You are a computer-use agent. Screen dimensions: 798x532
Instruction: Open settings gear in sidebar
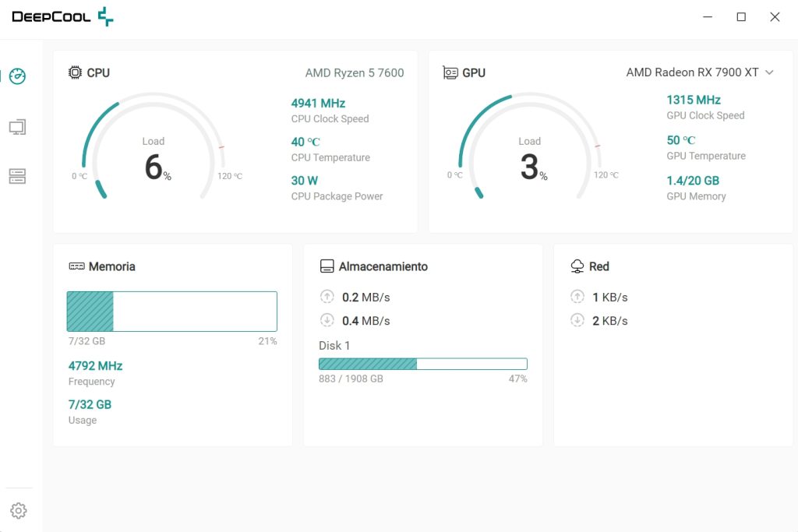point(19,511)
